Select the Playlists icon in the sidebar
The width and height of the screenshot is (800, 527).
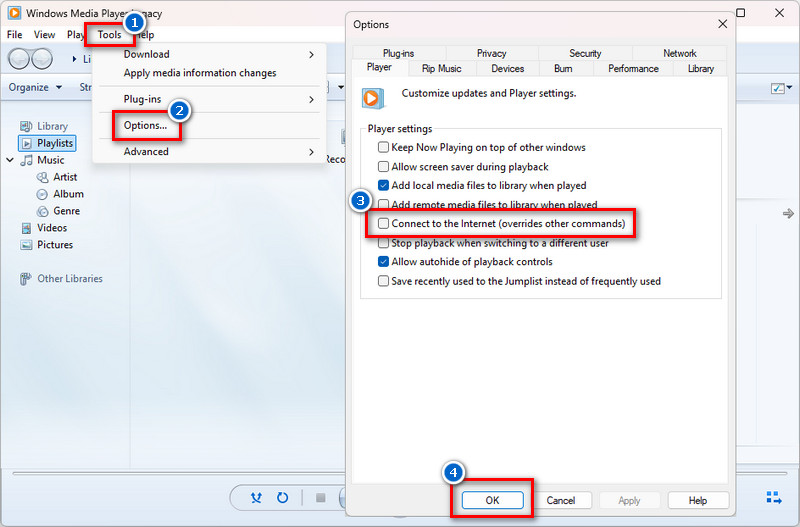pyautogui.click(x=27, y=143)
